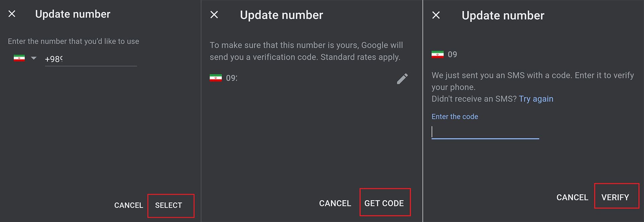The height and width of the screenshot is (222, 644).
Task: Focus the verification code text field
Action: (485, 132)
